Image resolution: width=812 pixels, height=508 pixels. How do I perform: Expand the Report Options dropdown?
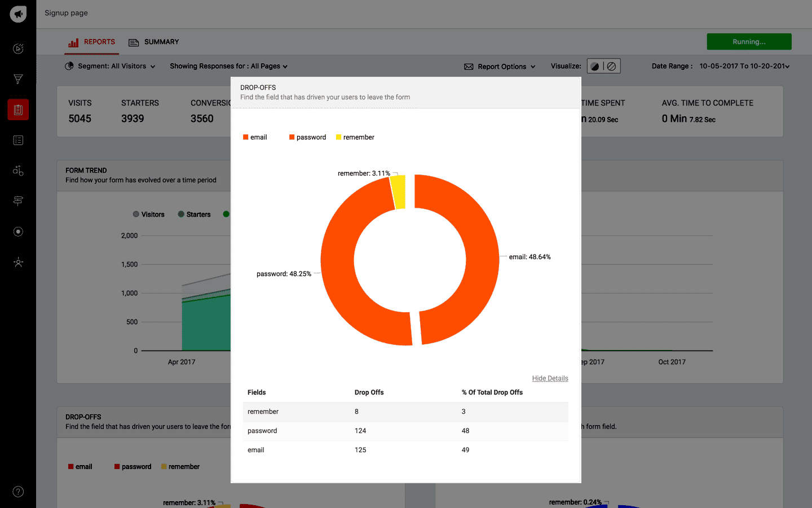(x=500, y=67)
